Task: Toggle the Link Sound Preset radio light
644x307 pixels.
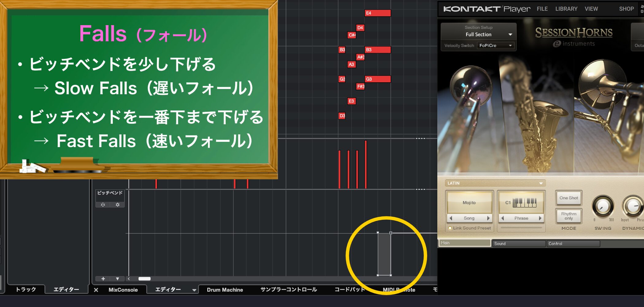Action: (x=450, y=228)
